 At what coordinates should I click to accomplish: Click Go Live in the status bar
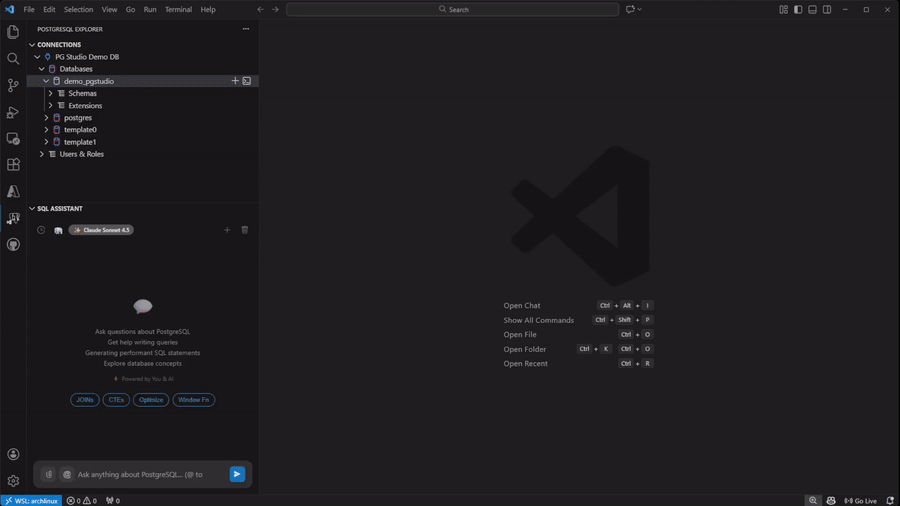[x=860, y=501]
